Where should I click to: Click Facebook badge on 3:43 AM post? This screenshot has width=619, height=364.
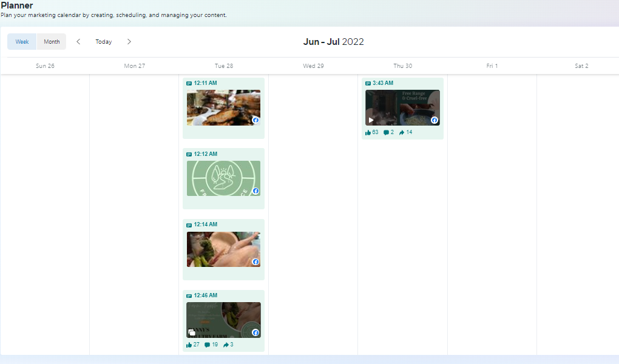tap(435, 120)
